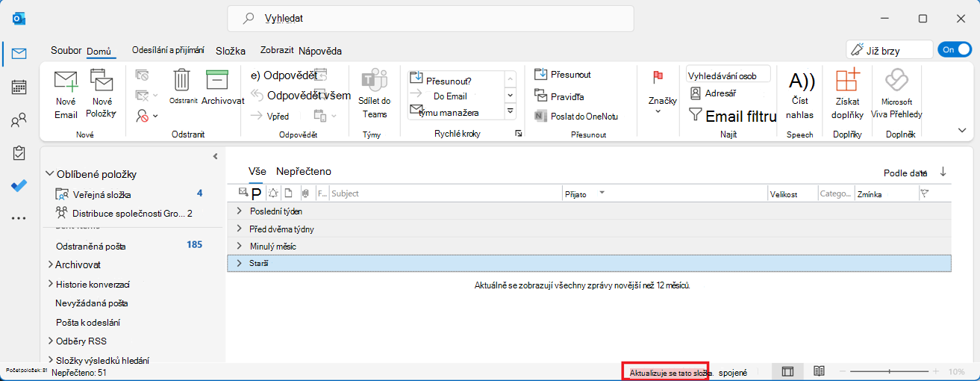This screenshot has height=381, width=980.
Task: Open the Mail view in sidebar
Action: click(x=19, y=54)
